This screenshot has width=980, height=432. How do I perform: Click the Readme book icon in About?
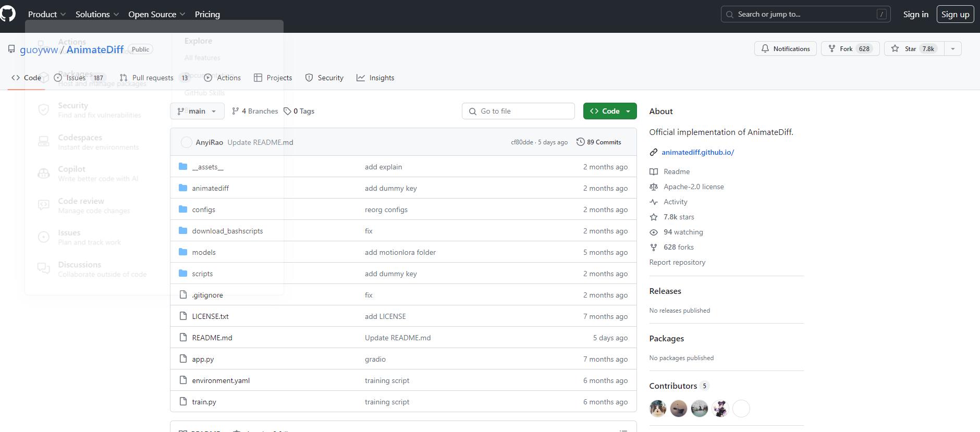654,171
